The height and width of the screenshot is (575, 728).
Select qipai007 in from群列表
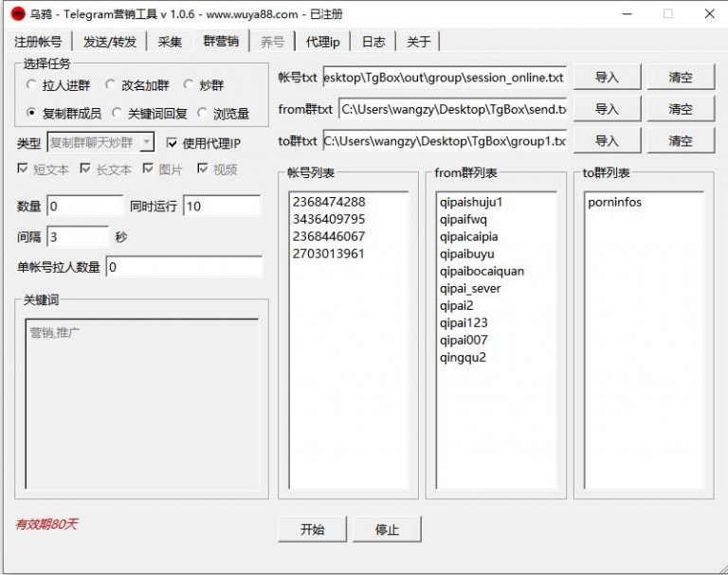point(464,340)
